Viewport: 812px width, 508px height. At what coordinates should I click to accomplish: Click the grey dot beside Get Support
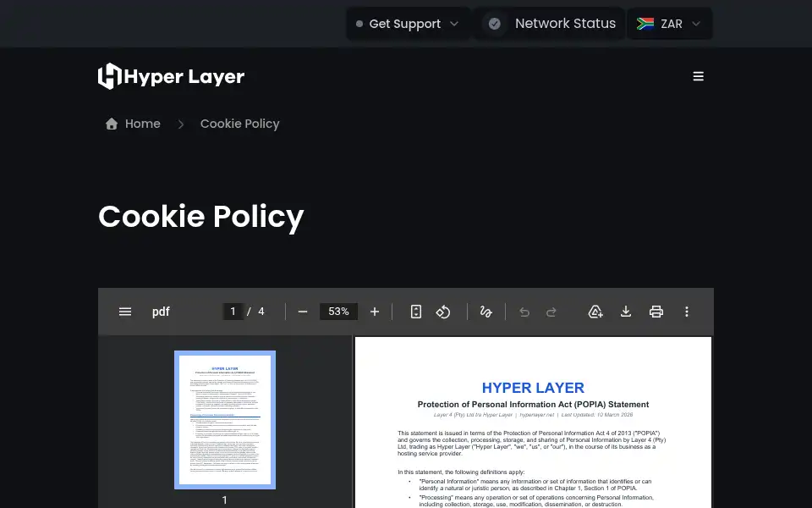359,24
